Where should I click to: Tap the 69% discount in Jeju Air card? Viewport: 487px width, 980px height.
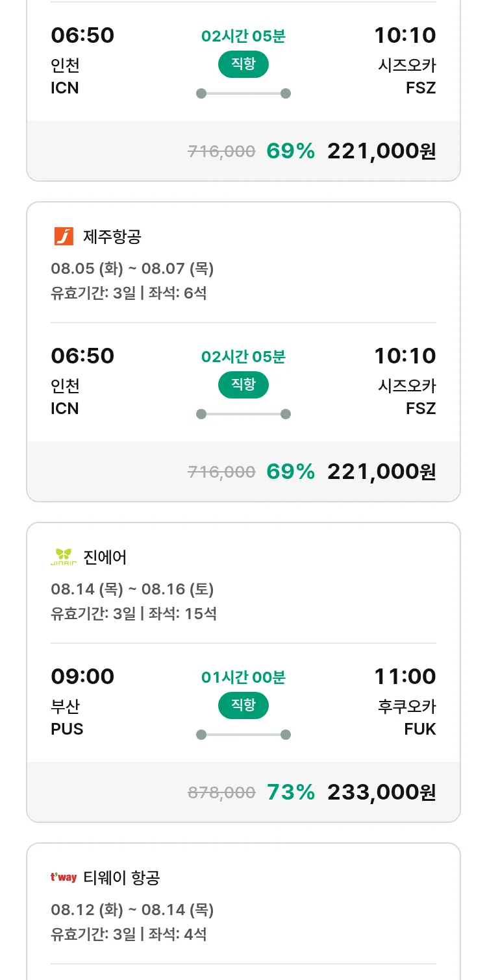coord(291,471)
